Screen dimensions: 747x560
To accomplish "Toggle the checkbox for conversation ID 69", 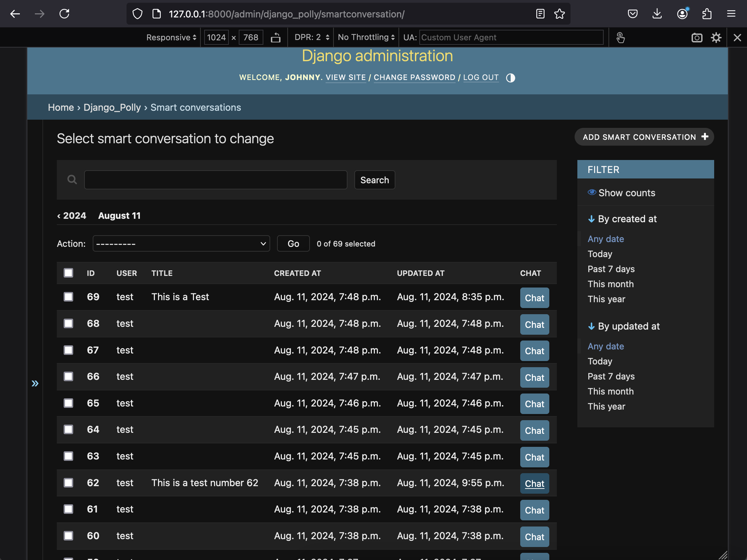I will coord(69,296).
